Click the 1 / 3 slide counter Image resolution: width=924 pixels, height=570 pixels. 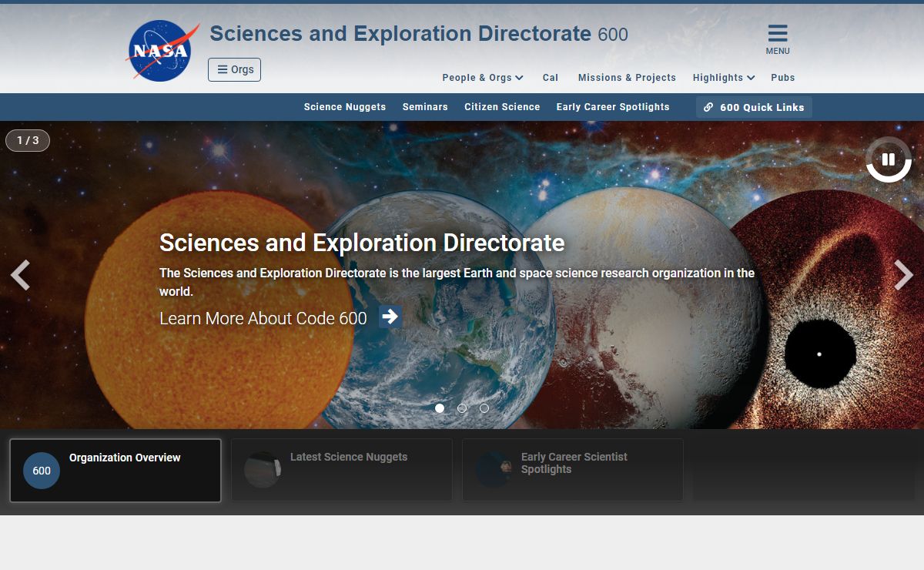click(28, 140)
